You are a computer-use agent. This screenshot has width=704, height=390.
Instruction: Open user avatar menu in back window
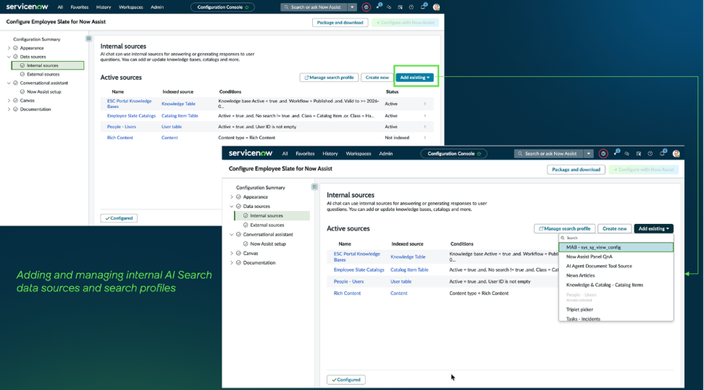tap(436, 7)
